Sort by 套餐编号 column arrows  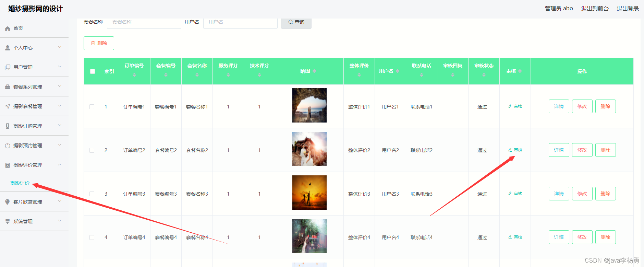(166, 75)
